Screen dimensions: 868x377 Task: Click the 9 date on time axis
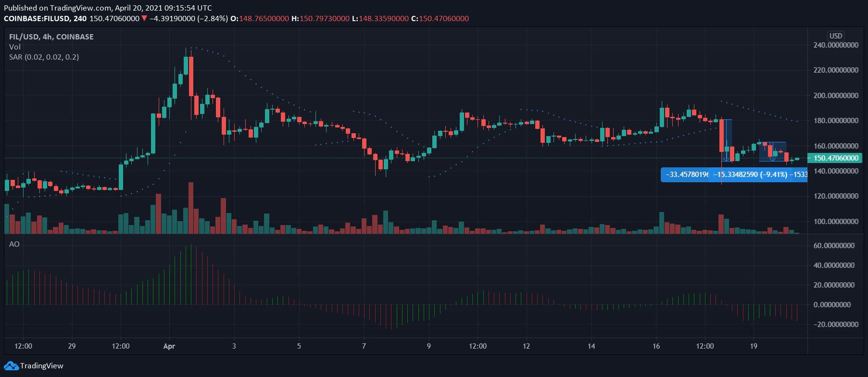(429, 346)
